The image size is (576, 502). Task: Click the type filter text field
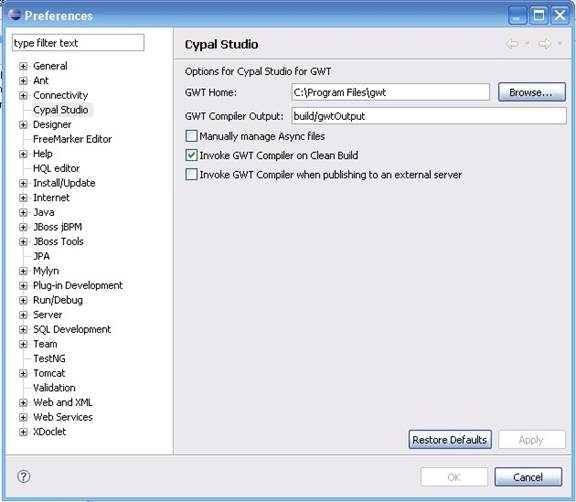point(78,43)
